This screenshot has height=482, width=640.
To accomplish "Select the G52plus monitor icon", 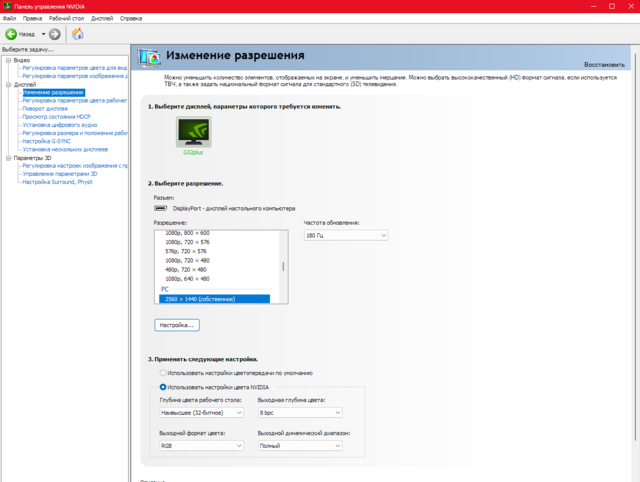I will tap(193, 132).
